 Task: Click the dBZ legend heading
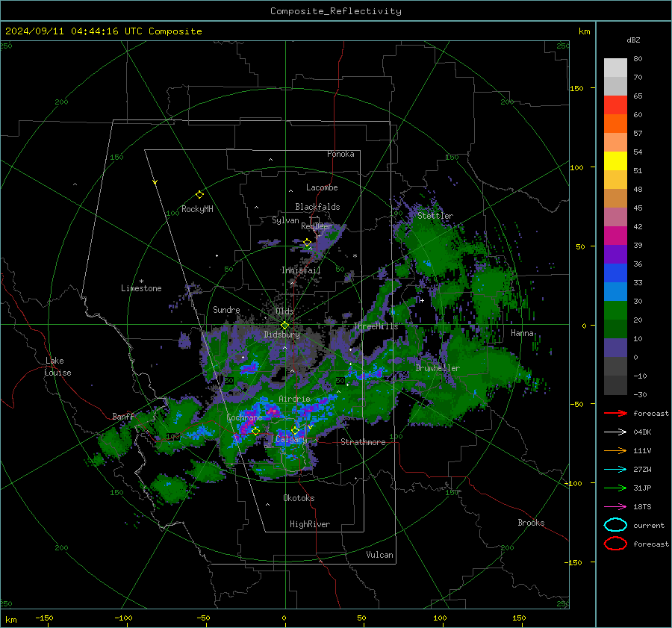633,40
